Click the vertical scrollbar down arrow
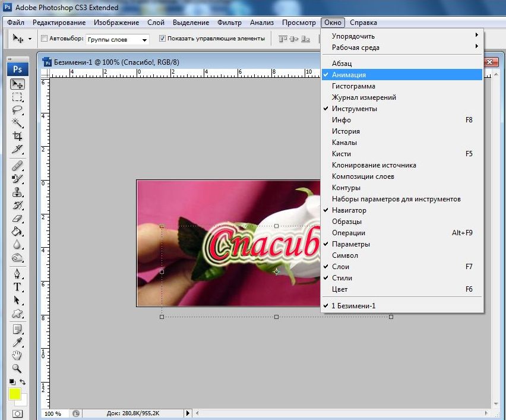This screenshot has height=420, width=506. [496, 403]
